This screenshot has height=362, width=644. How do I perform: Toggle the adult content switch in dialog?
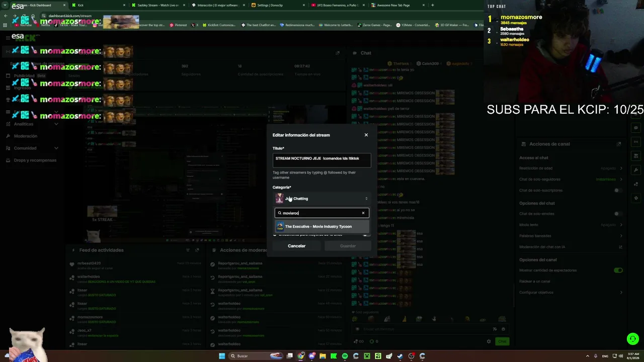coord(366,235)
